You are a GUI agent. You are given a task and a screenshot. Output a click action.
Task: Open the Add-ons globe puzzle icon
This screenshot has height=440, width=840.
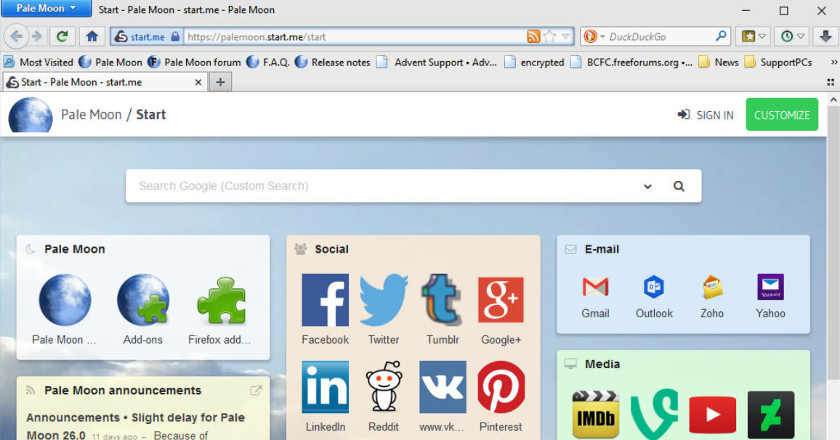(143, 300)
